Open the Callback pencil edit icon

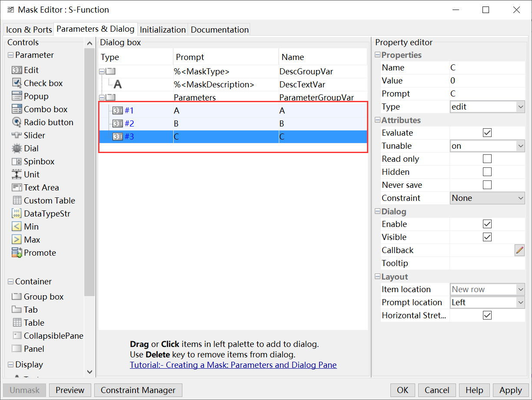(519, 250)
